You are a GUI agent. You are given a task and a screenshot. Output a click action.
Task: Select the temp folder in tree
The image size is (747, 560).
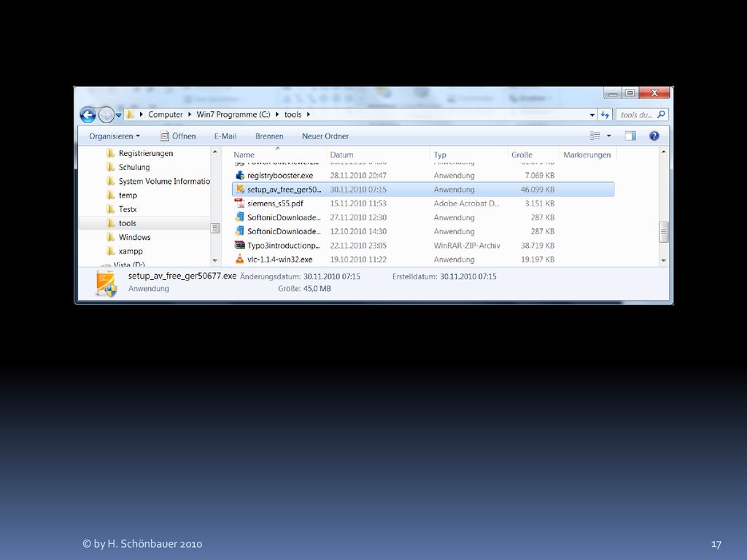[128, 195]
